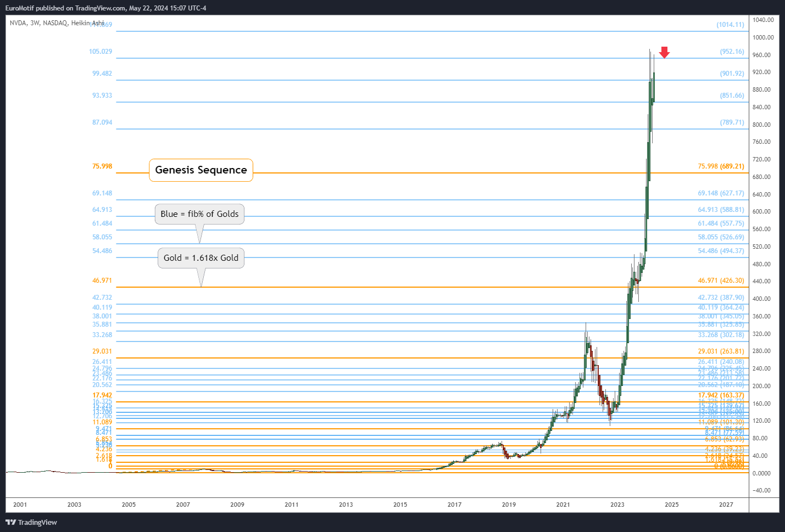
Task: Click the 87.094 fib level label
Action: (102, 122)
